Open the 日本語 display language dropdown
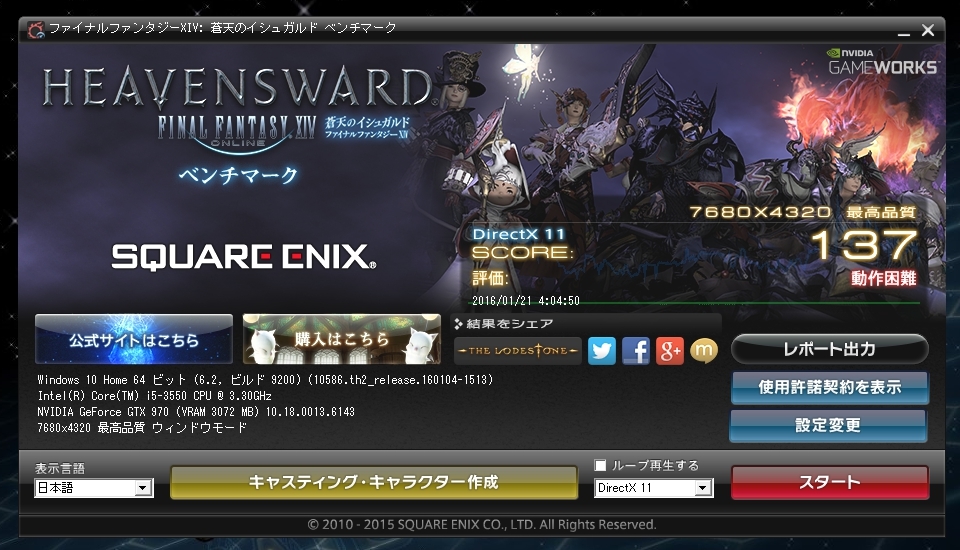Image resolution: width=960 pixels, height=550 pixels. (94, 488)
